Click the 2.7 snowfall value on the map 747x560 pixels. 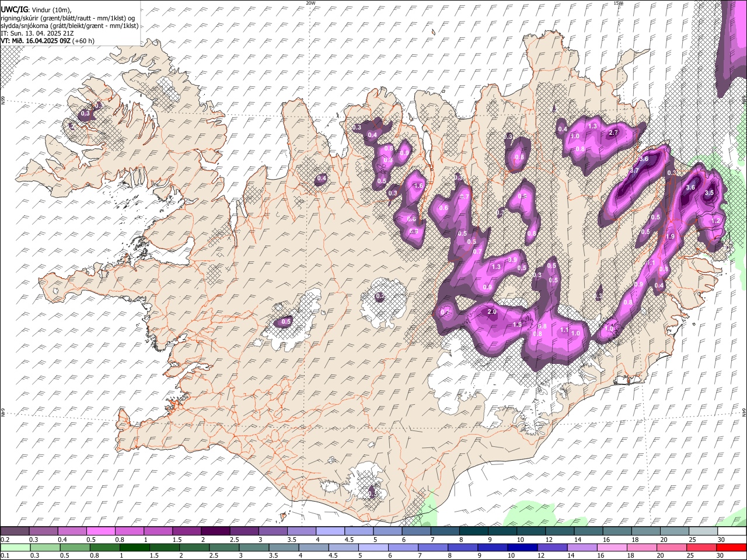(x=613, y=133)
